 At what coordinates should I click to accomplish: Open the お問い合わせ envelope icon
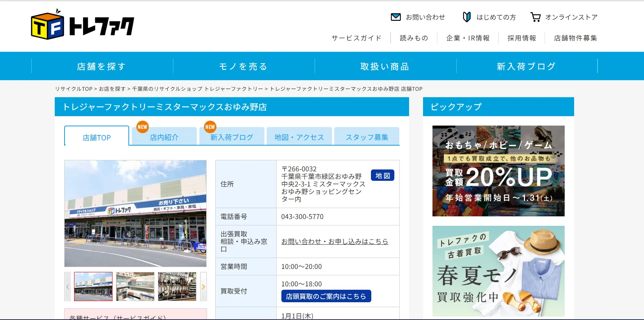[395, 17]
